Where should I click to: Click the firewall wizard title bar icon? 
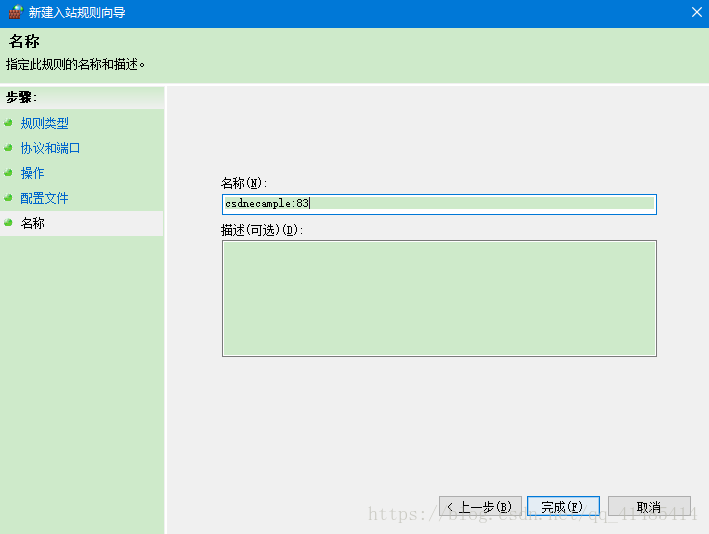click(15, 12)
